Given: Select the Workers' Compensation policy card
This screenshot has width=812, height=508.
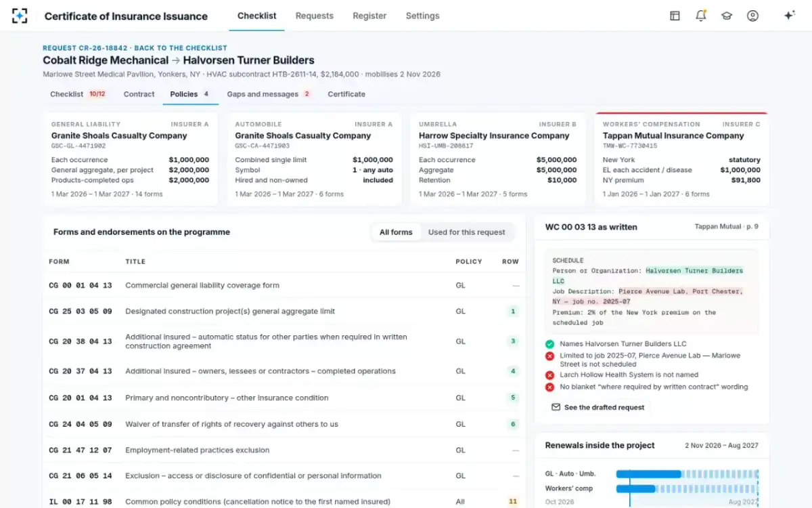Looking at the screenshot, I should pyautogui.click(x=681, y=160).
